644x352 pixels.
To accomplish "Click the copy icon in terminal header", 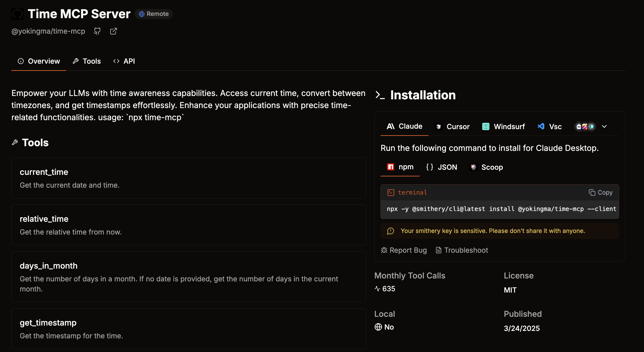I will point(592,193).
